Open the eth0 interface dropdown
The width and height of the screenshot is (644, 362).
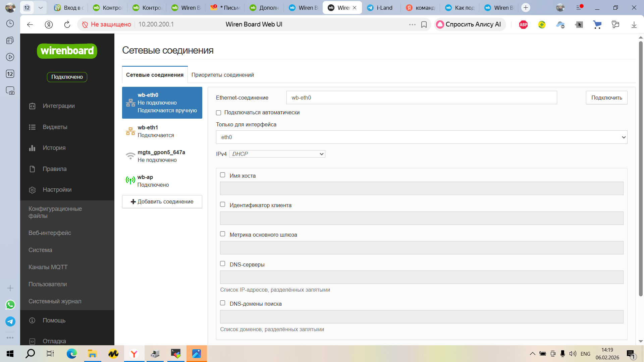pos(421,137)
